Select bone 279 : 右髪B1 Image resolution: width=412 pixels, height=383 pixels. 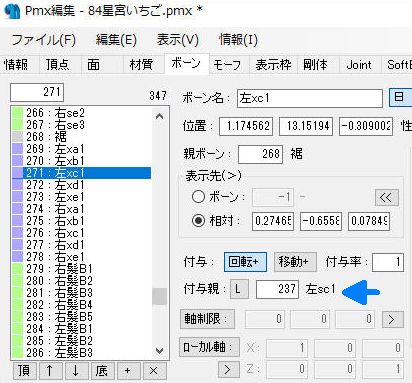82,269
